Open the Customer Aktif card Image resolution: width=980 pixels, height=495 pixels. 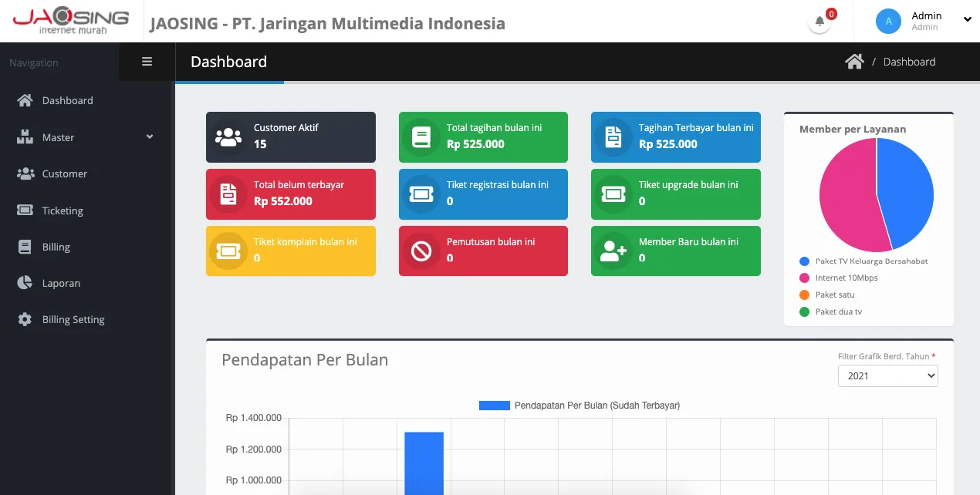[291, 137]
